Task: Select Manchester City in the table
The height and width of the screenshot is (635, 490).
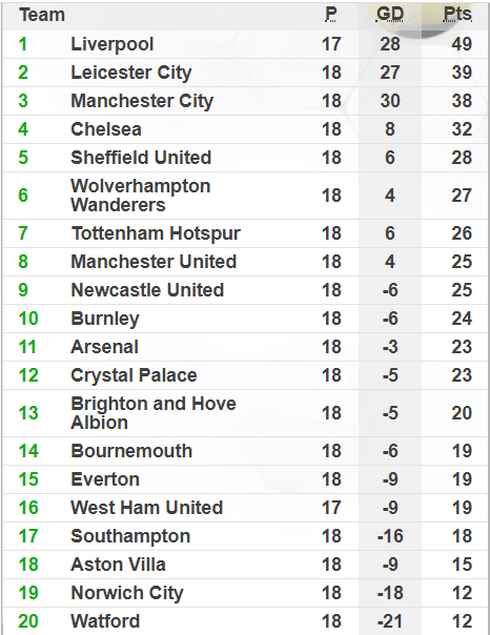Action: point(142,101)
